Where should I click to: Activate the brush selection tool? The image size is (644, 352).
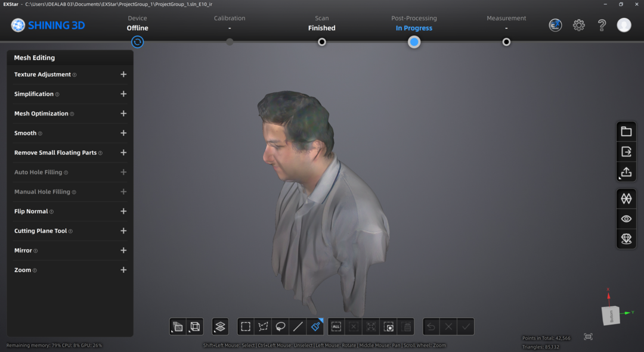point(315,326)
